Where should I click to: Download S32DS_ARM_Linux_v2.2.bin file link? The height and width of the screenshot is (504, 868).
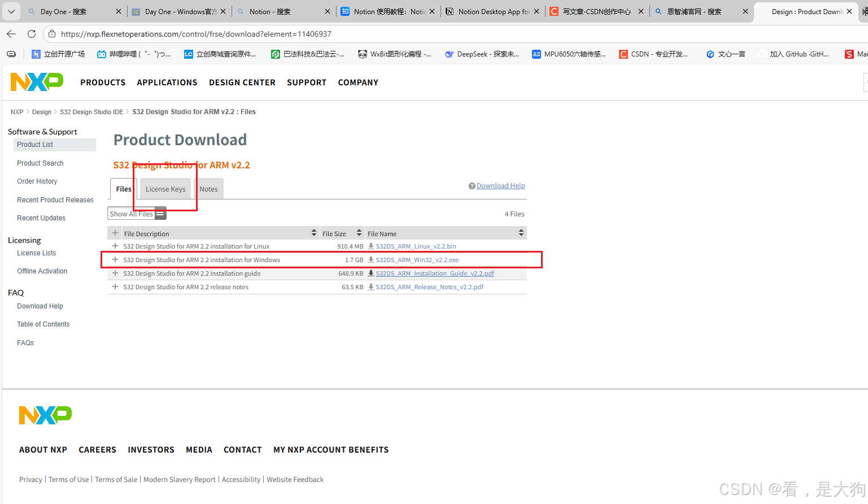coord(416,246)
